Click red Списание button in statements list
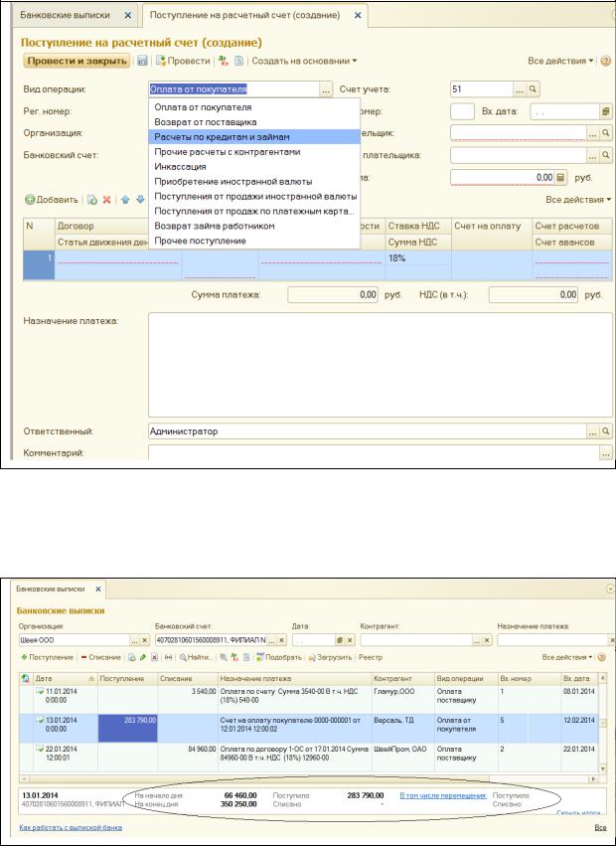616x846 pixels. 101,658
